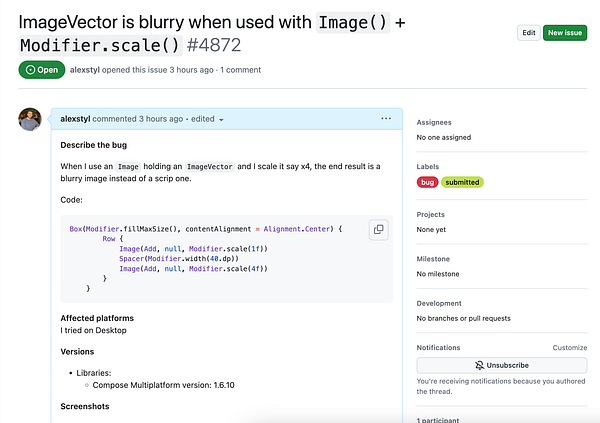Expand the edited history dropdown arrow
The width and height of the screenshot is (600, 423).
221,119
